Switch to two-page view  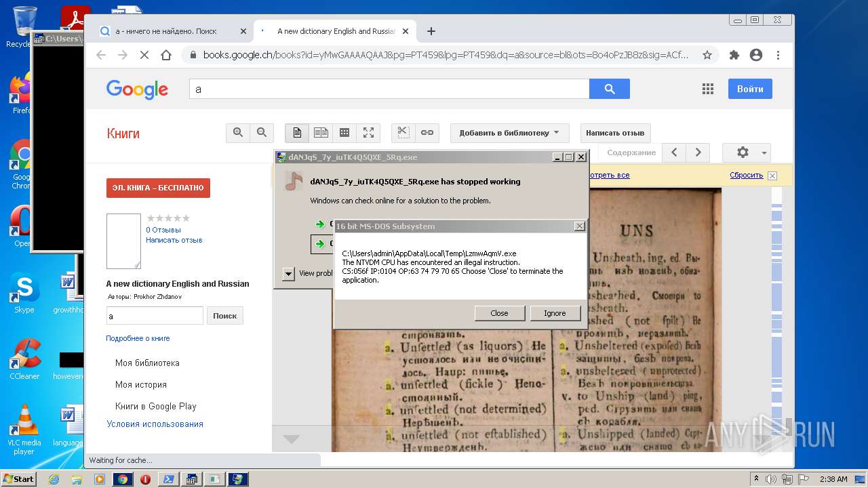pyautogui.click(x=321, y=133)
